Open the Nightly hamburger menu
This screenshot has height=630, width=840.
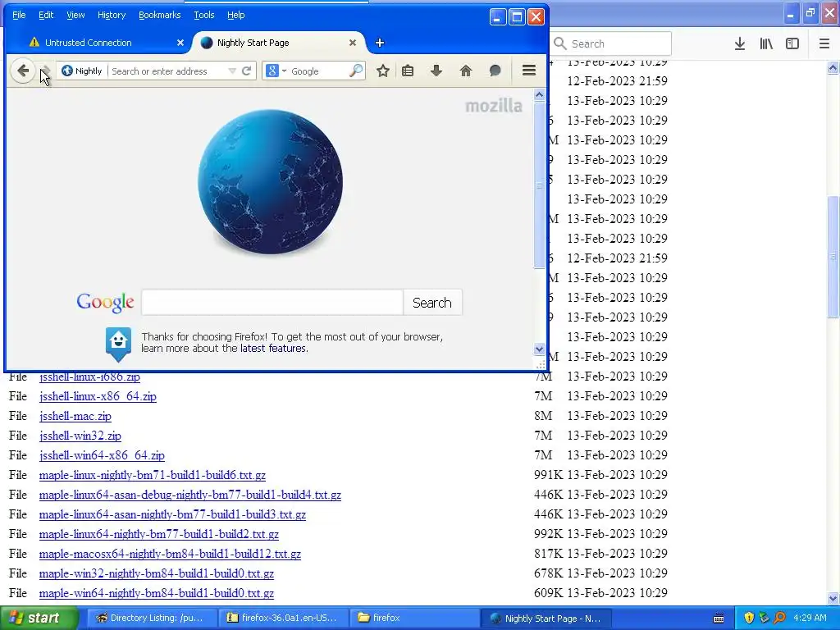click(529, 71)
